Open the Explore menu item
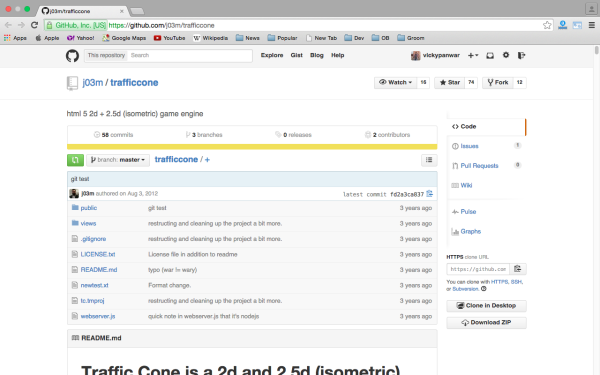600x375 pixels. tap(272, 55)
